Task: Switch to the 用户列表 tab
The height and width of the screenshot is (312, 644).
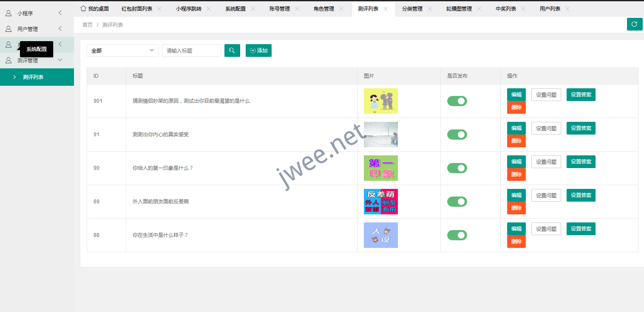Action: click(x=550, y=8)
